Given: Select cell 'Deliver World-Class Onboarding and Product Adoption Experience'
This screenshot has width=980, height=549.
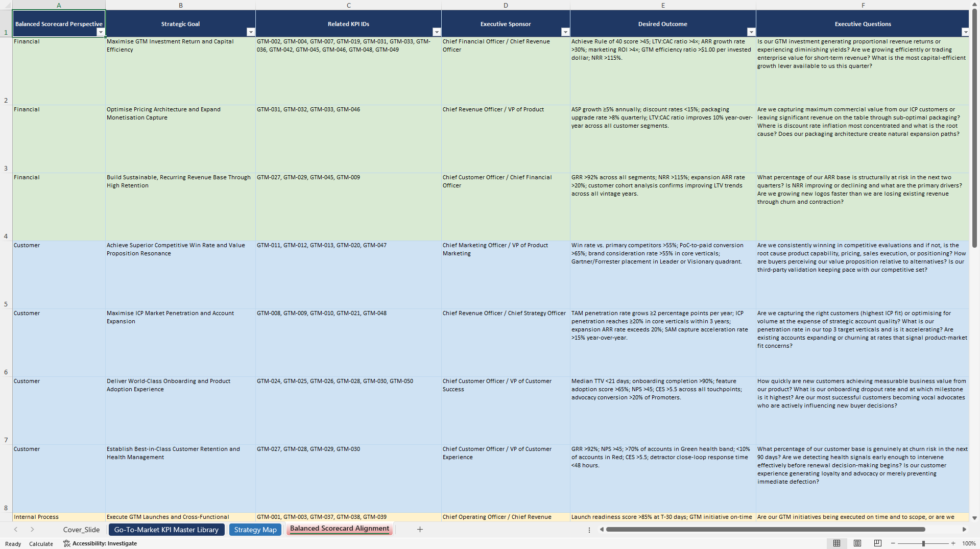Looking at the screenshot, I should [x=180, y=411].
